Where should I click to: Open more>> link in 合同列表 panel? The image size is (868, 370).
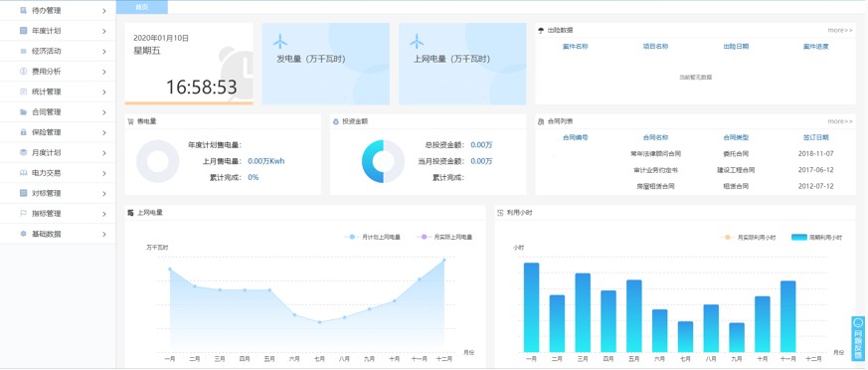point(840,121)
